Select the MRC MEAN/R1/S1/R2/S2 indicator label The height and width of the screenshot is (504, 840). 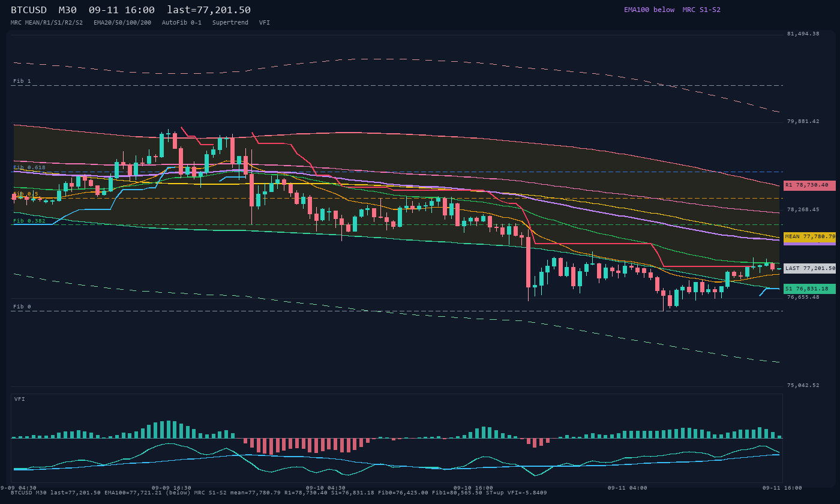47,22
